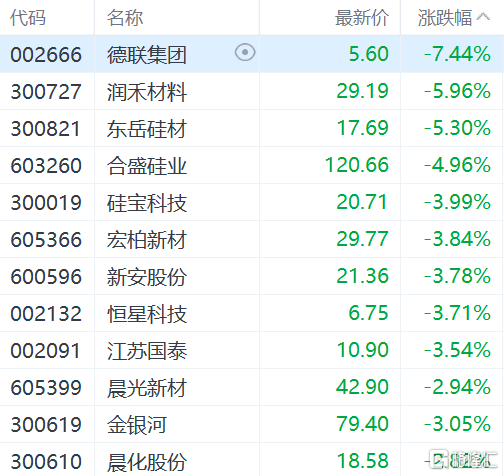Select 新安股份 row
Screen dimensions: 504x476
coord(252,276)
